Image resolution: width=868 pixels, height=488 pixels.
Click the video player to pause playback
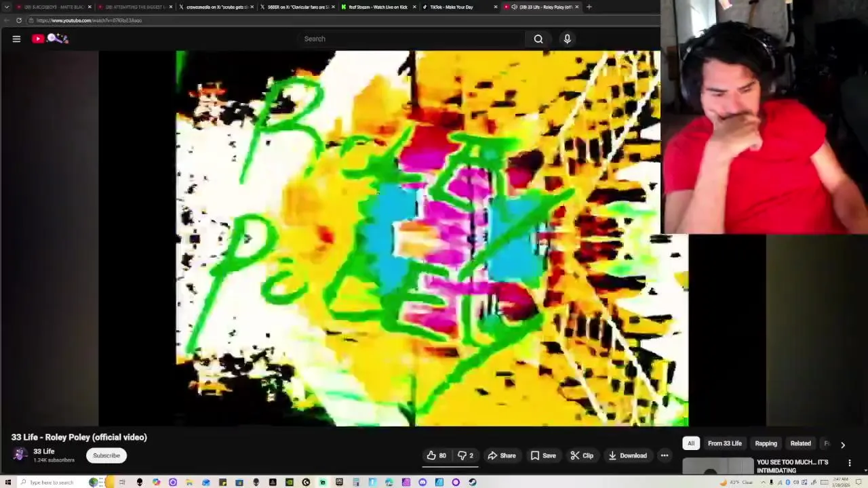tap(393, 237)
